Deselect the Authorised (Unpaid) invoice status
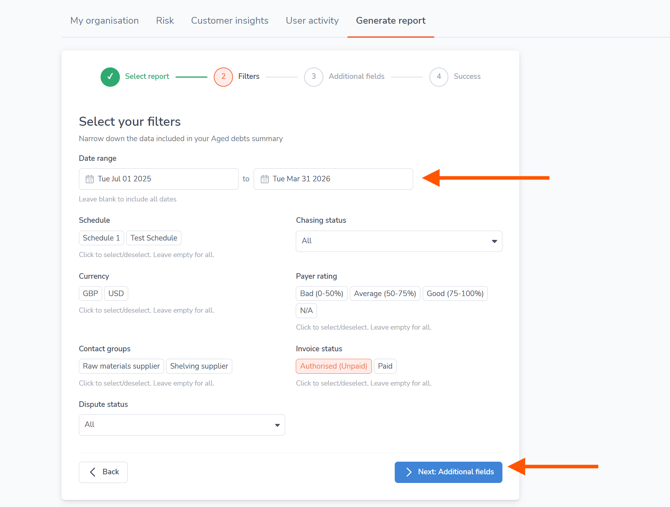This screenshot has width=670, height=507. coord(333,366)
